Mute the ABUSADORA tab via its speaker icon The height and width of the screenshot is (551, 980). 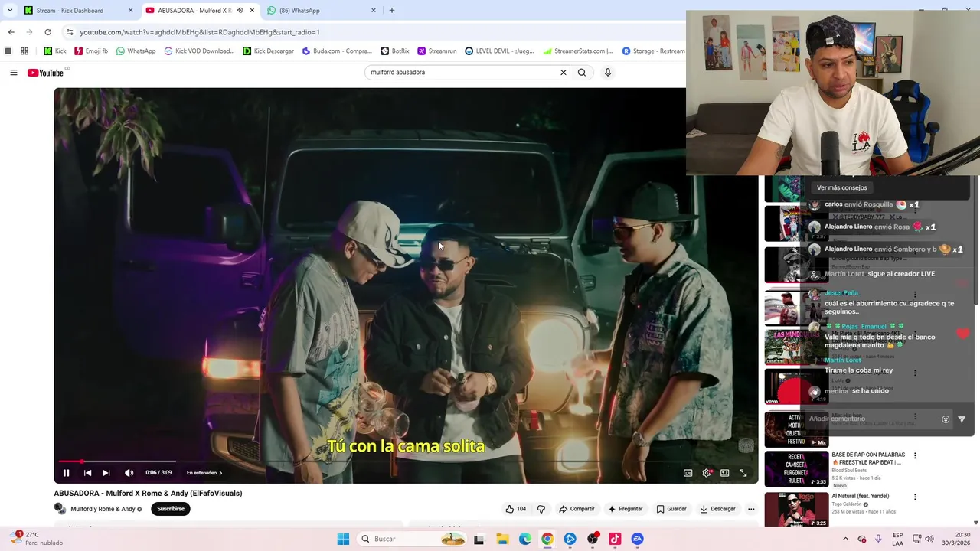pos(240,10)
